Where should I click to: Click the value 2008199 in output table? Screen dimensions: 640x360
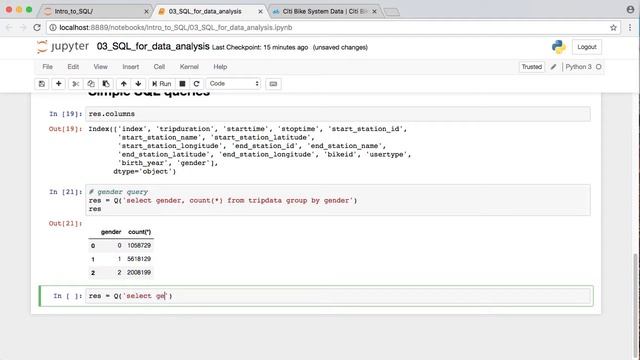[139, 272]
